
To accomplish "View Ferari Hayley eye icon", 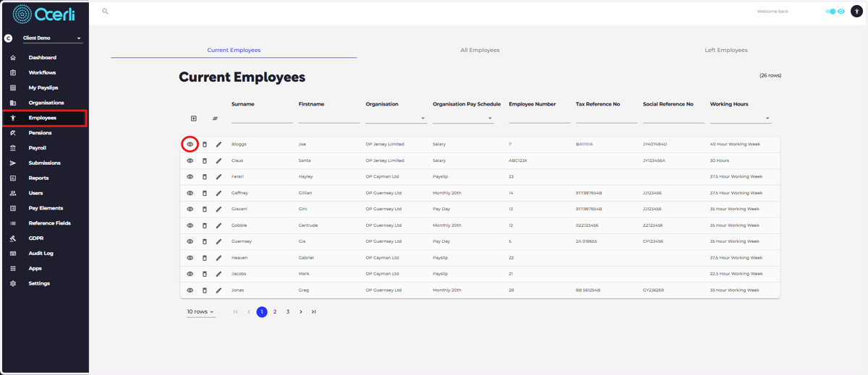I will click(x=190, y=177).
